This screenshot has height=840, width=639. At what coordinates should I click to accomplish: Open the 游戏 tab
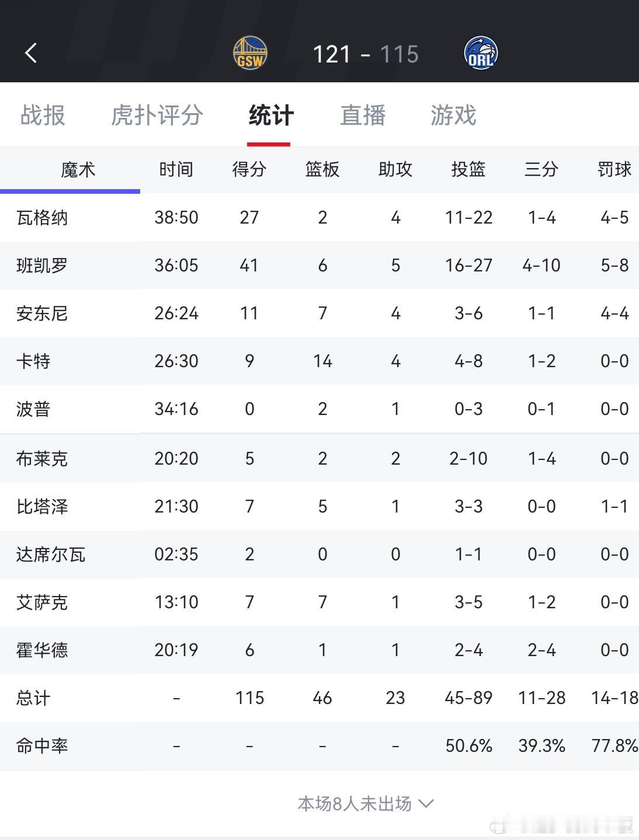point(454,115)
